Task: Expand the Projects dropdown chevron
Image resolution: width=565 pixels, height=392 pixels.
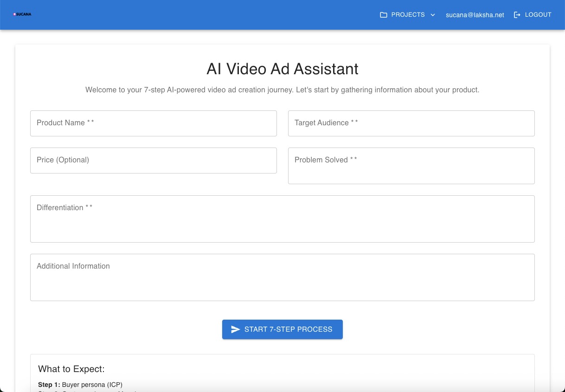Action: point(433,15)
